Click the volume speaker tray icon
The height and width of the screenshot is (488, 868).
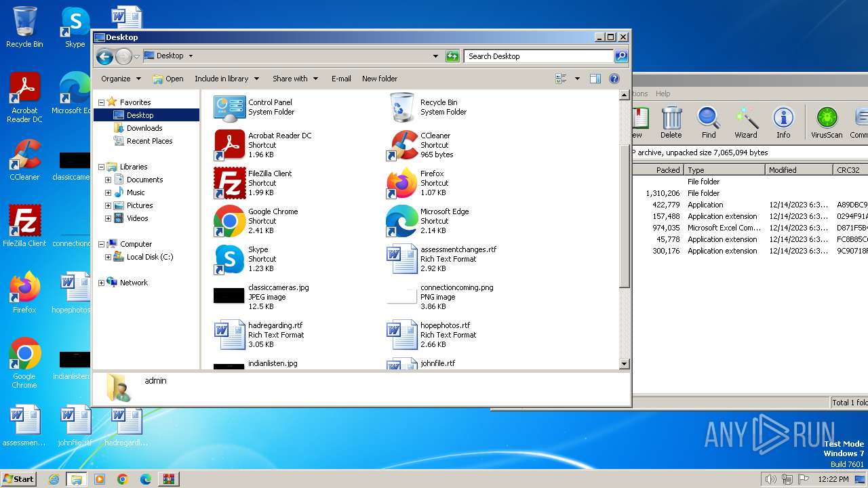pyautogui.click(x=770, y=479)
